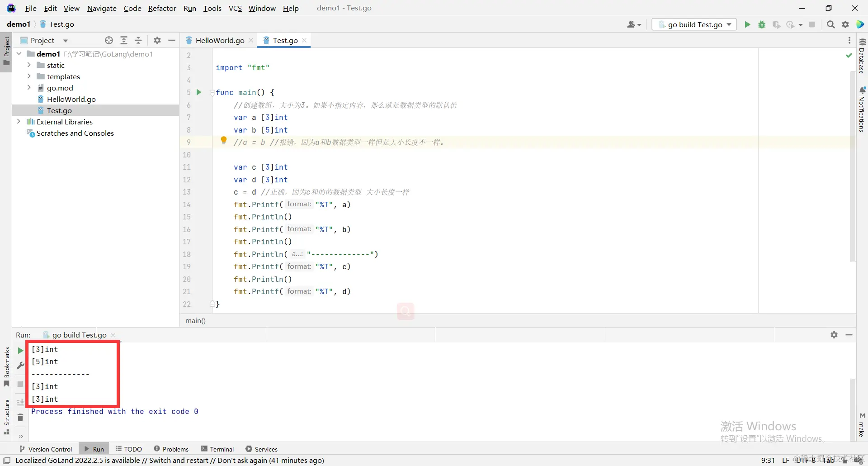Clear output with trash icon
This screenshot has height=466, width=868.
coord(20,418)
